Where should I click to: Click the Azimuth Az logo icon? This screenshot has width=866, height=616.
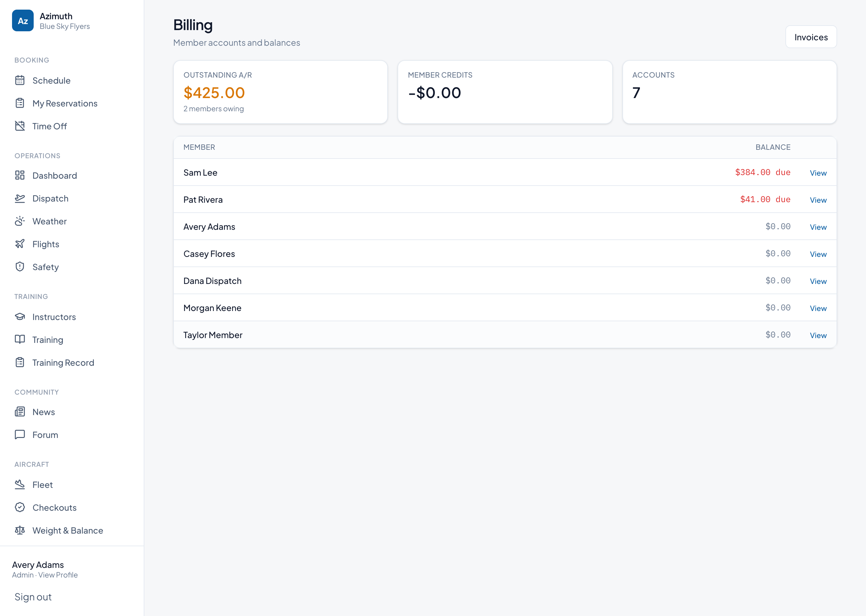pyautogui.click(x=23, y=20)
